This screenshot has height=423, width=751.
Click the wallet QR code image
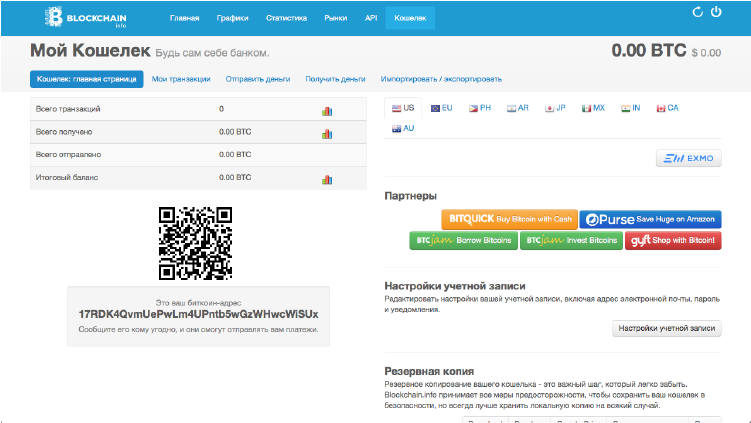(195, 243)
